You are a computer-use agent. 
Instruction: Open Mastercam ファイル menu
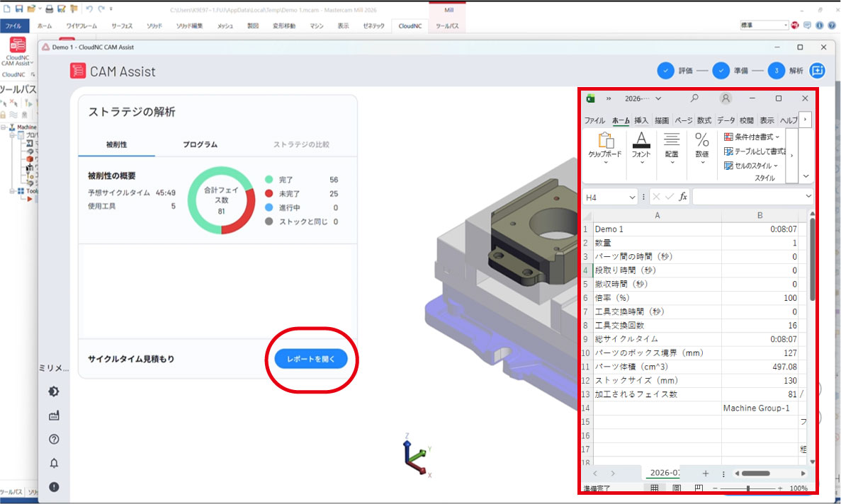click(14, 25)
